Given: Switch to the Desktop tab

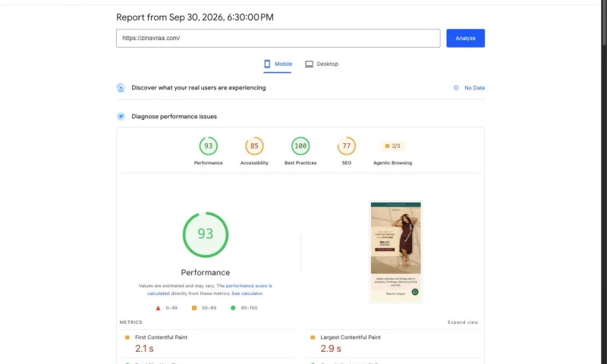Looking at the screenshot, I should coord(322,64).
